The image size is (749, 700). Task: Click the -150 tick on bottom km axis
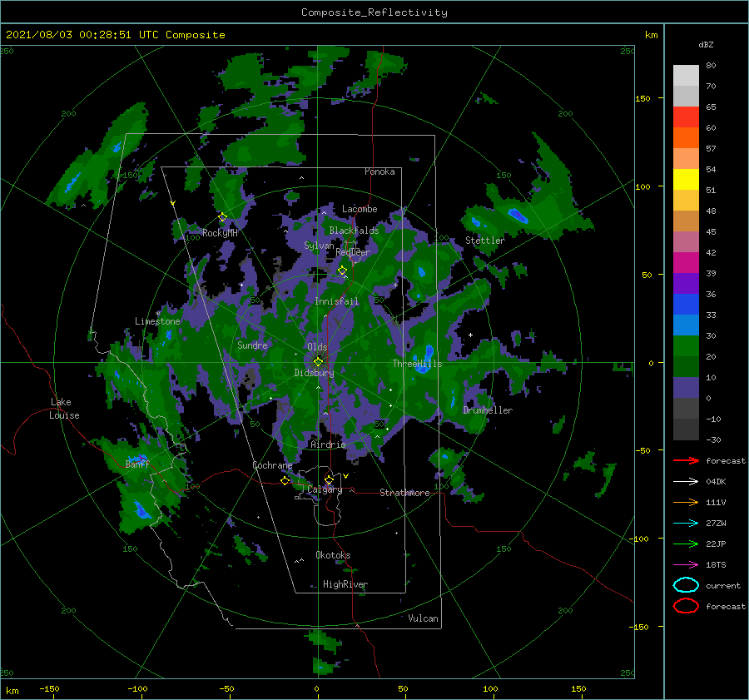[x=49, y=688]
